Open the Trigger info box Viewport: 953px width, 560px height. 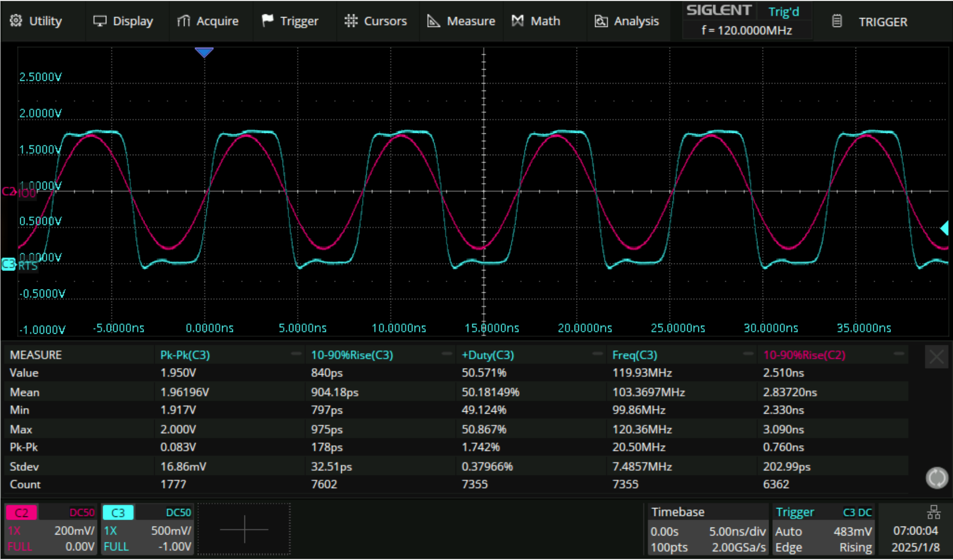tap(823, 529)
